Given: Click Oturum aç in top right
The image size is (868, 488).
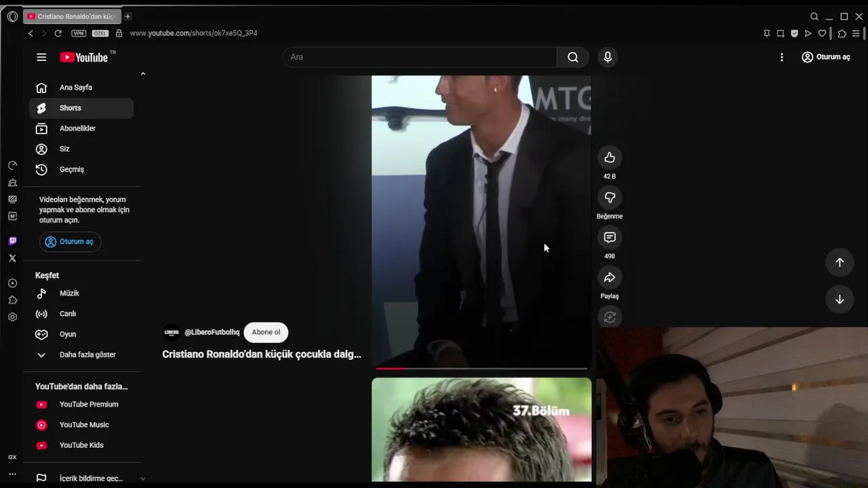Looking at the screenshot, I should point(826,57).
